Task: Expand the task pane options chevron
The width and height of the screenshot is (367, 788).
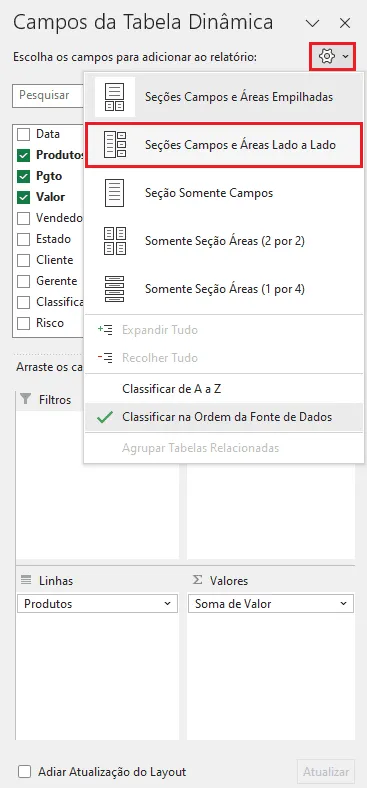Action: (313, 23)
